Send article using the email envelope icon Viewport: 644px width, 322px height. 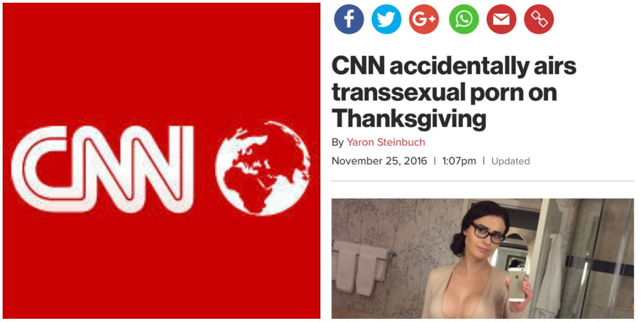click(x=501, y=19)
